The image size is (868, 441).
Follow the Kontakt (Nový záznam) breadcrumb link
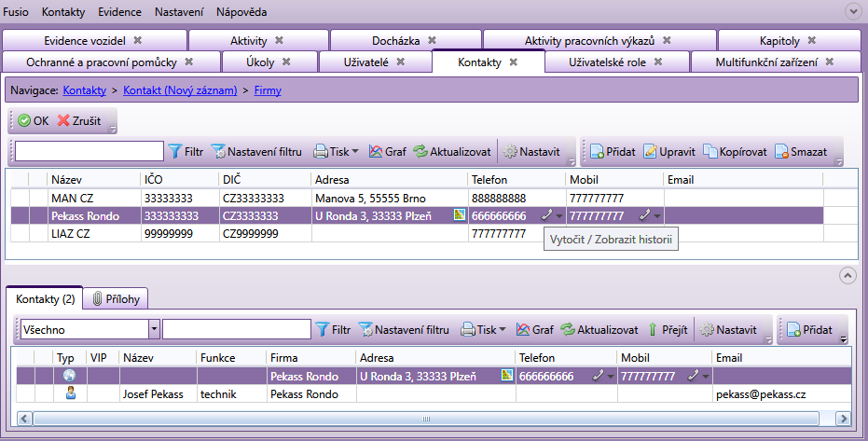pos(180,90)
